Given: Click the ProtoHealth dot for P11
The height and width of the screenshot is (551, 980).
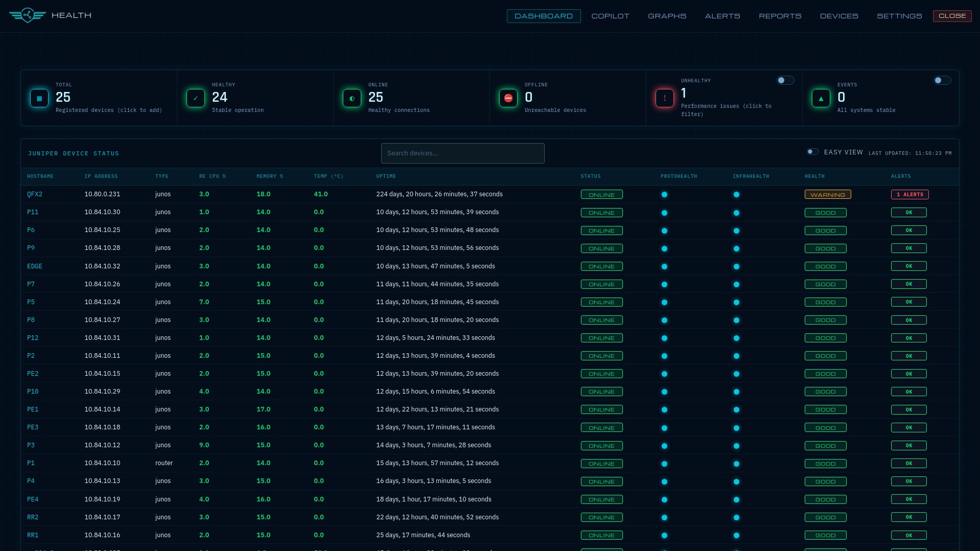Looking at the screenshot, I should [x=664, y=213].
